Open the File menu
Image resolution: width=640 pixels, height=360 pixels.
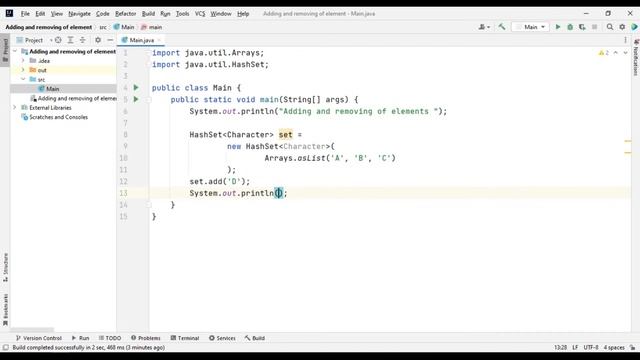click(25, 13)
